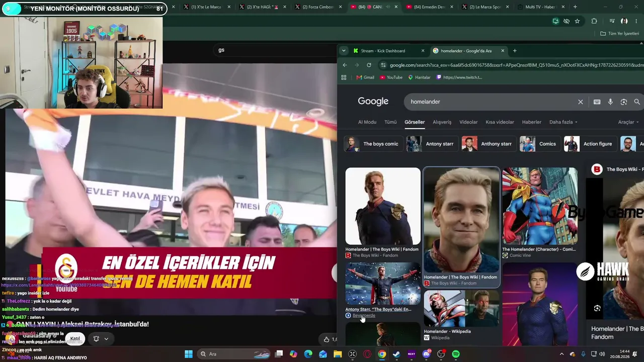The image size is (644, 362).
Task: Open Discord from the taskbar
Action: point(427,354)
